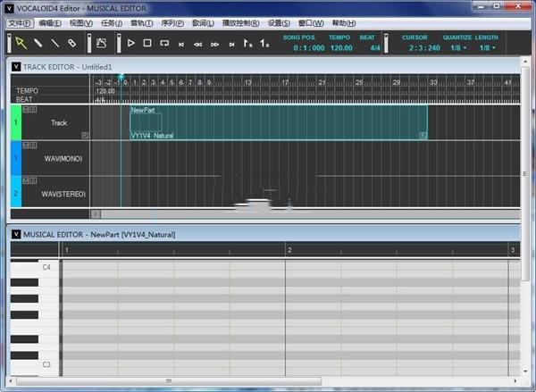Open the 歌词(L) menu

click(x=203, y=23)
